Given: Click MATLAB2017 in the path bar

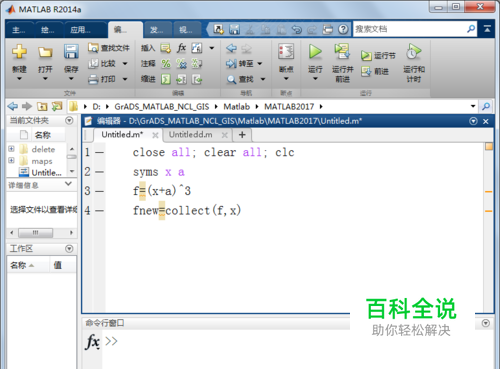Looking at the screenshot, I should 289,107.
